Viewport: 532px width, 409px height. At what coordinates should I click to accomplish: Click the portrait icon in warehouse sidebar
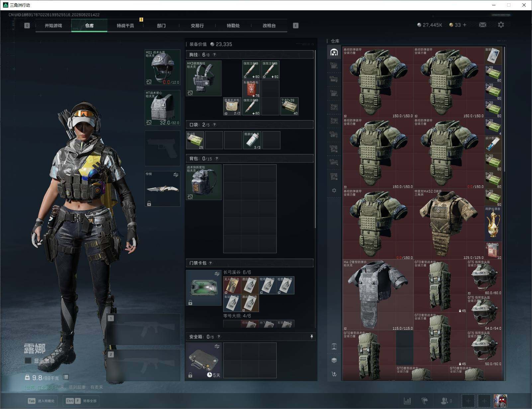334,347
